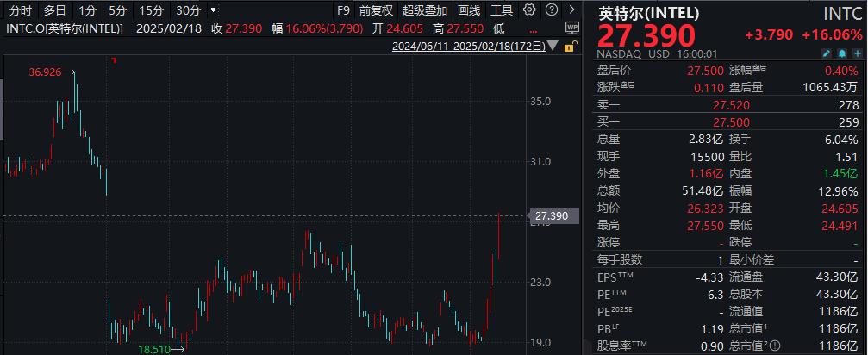The width and height of the screenshot is (868, 355).
Task: Select the 30分 timeframe
Action: pyautogui.click(x=188, y=10)
